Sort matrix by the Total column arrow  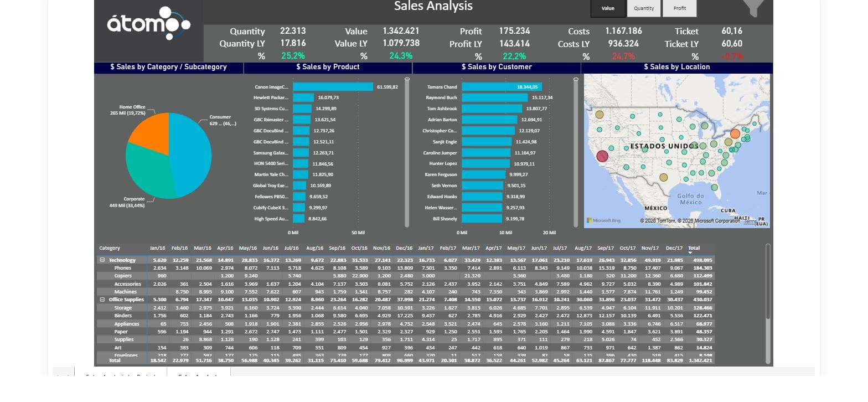click(690, 253)
